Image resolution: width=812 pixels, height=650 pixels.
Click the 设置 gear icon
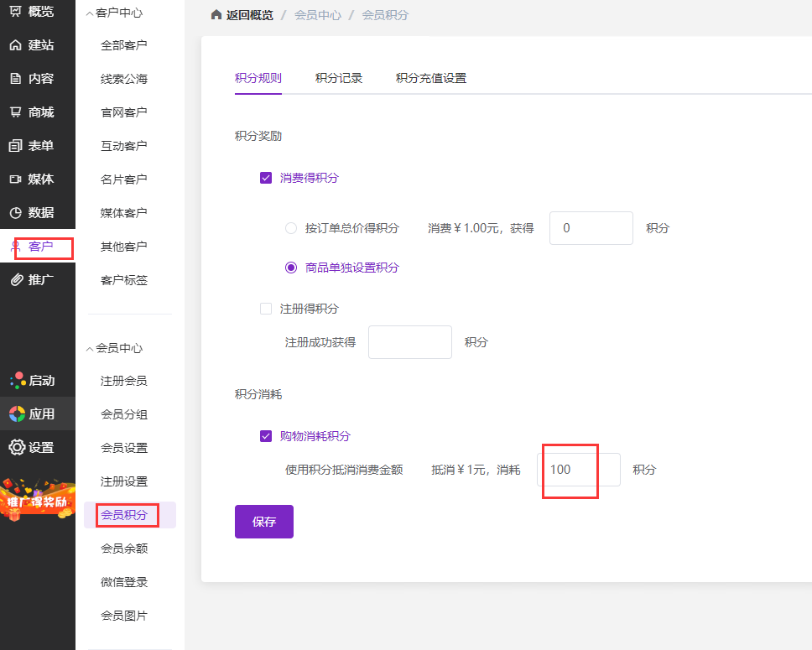[17, 448]
